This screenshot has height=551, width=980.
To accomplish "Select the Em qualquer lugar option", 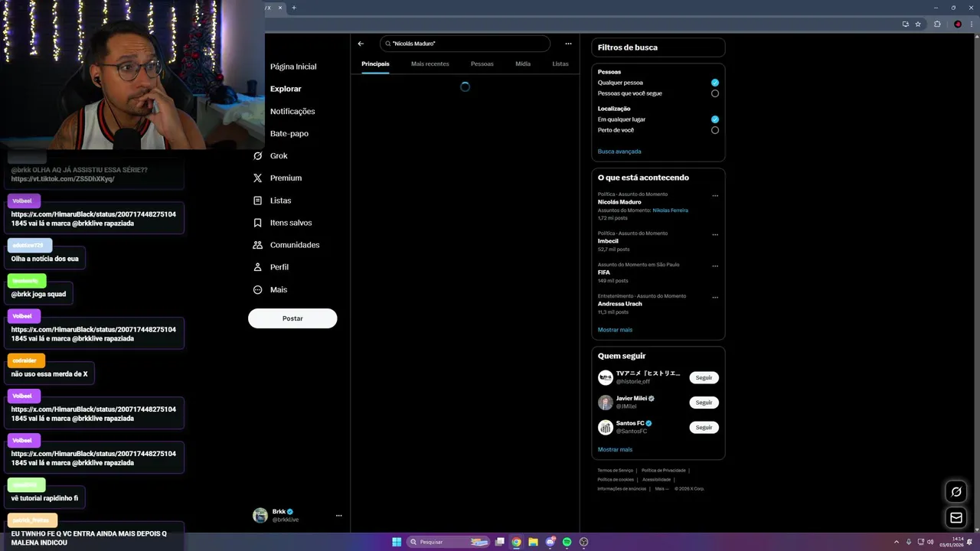I will click(715, 119).
